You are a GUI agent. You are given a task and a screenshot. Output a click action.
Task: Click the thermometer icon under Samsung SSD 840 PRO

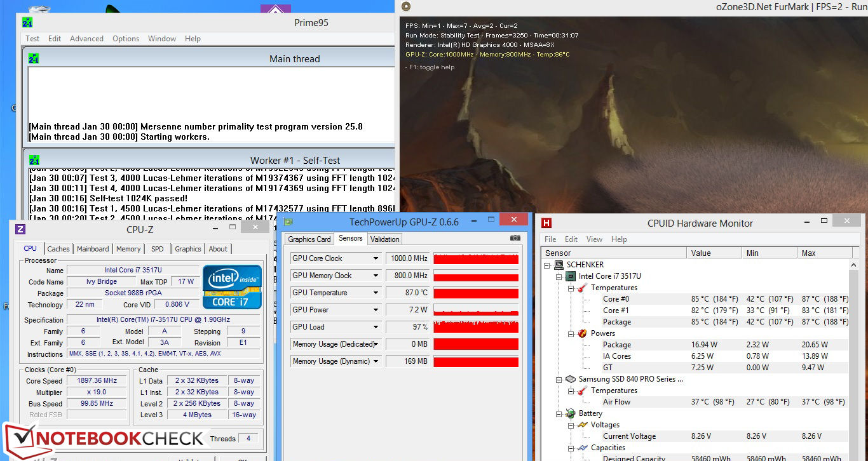[582, 391]
